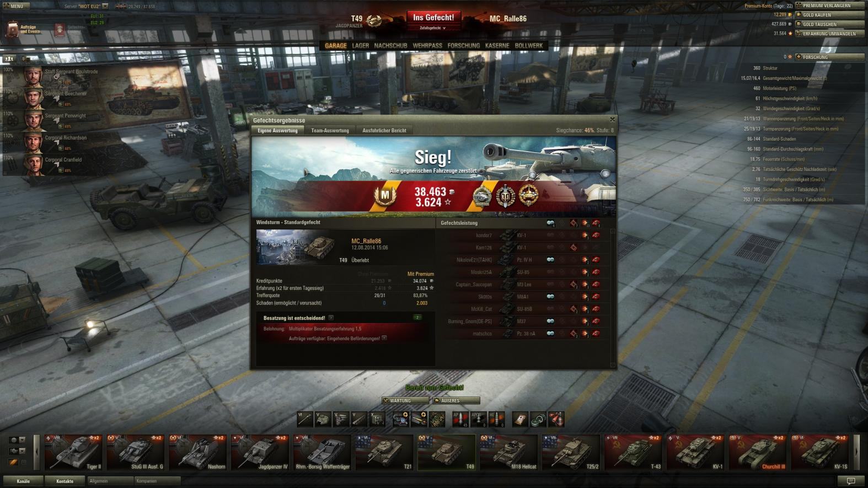Expand the vehicle type filter dropdown arrow
Screen dimensions: 868x488
pyautogui.click(x=23, y=451)
